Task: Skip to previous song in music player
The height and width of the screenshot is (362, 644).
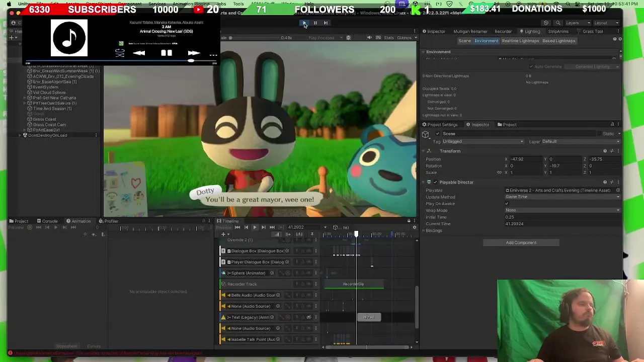Action: tap(139, 53)
